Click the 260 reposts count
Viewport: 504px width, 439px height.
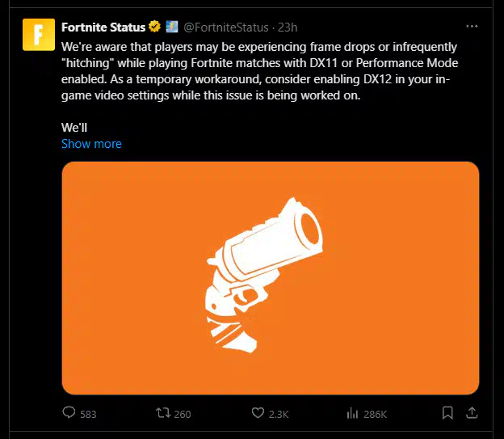point(183,414)
